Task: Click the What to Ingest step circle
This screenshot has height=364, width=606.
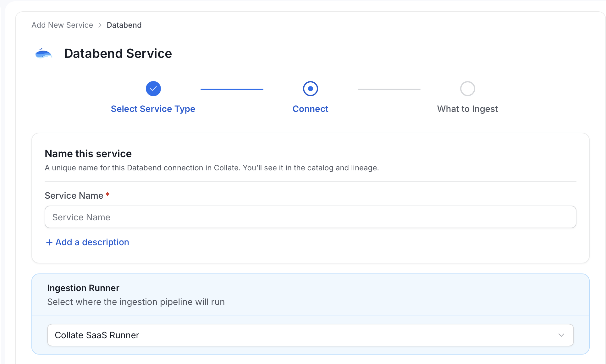Action: pyautogui.click(x=467, y=89)
